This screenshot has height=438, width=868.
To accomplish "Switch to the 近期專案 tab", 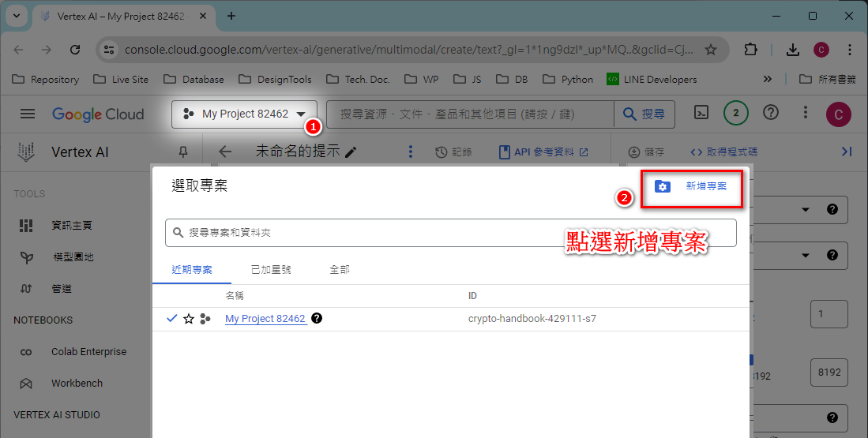I will [192, 270].
